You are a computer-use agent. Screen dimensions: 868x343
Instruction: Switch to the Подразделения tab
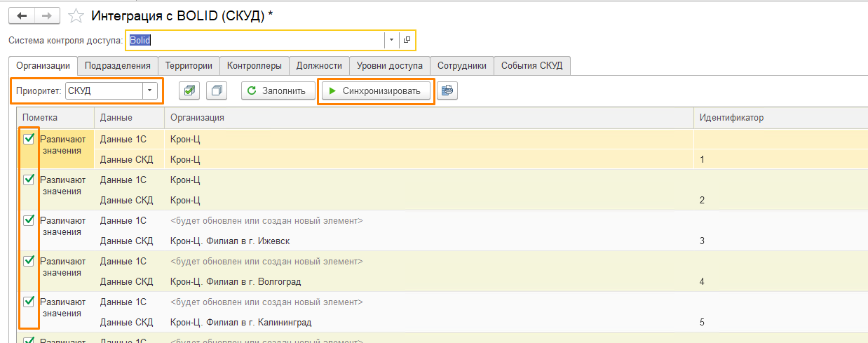(117, 66)
